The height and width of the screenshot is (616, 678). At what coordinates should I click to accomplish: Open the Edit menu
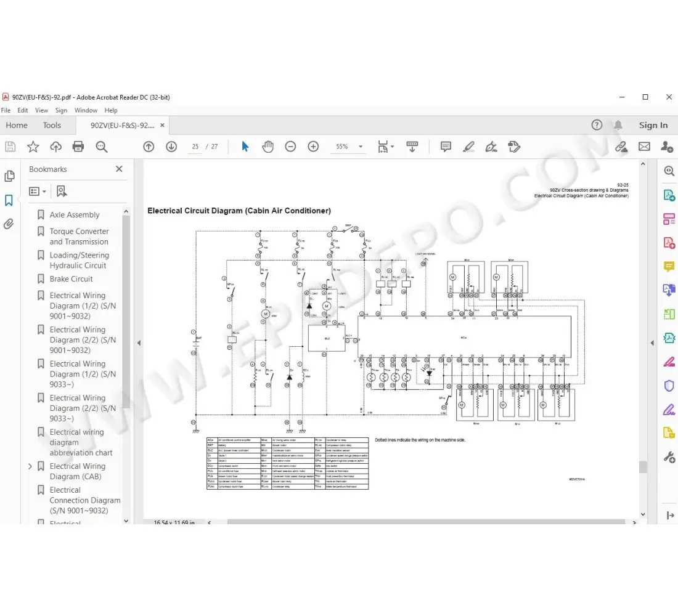point(22,110)
